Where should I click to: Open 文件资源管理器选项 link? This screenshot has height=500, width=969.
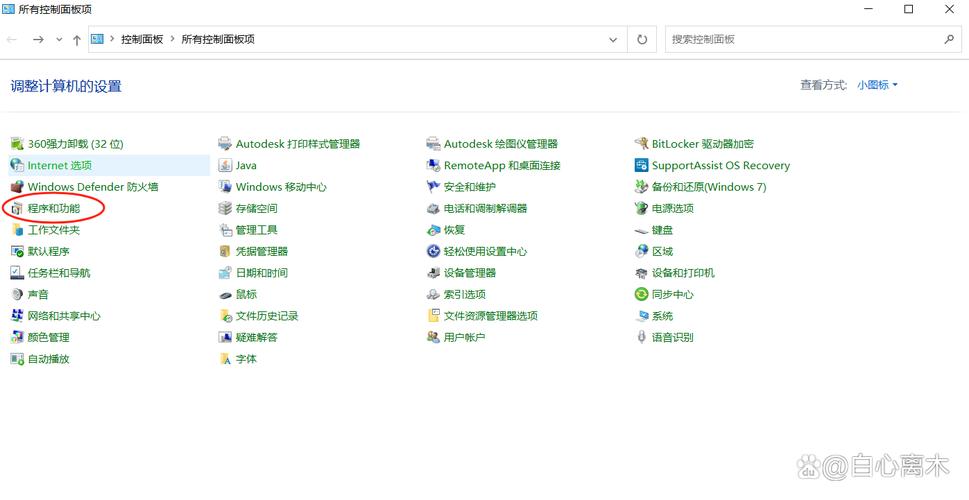(x=491, y=316)
